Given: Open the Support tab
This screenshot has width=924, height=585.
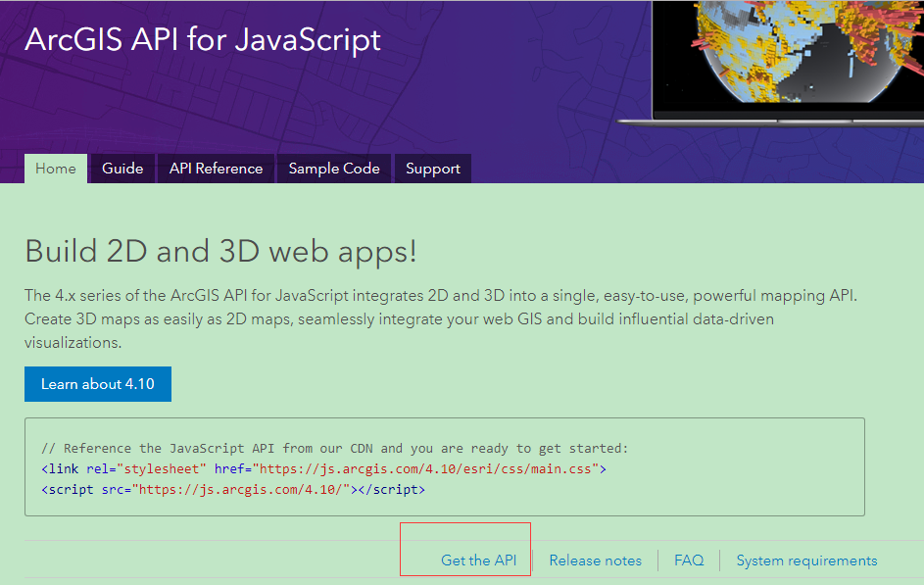Looking at the screenshot, I should click(432, 169).
